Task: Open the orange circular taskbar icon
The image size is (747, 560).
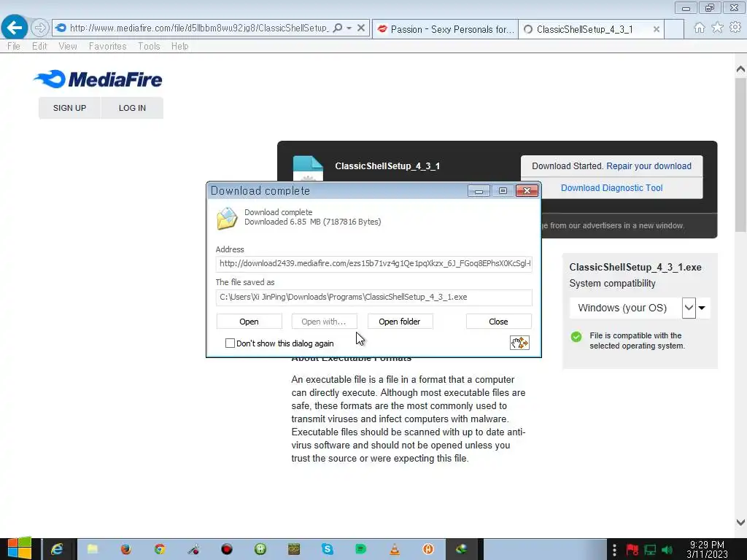Action: point(427,550)
